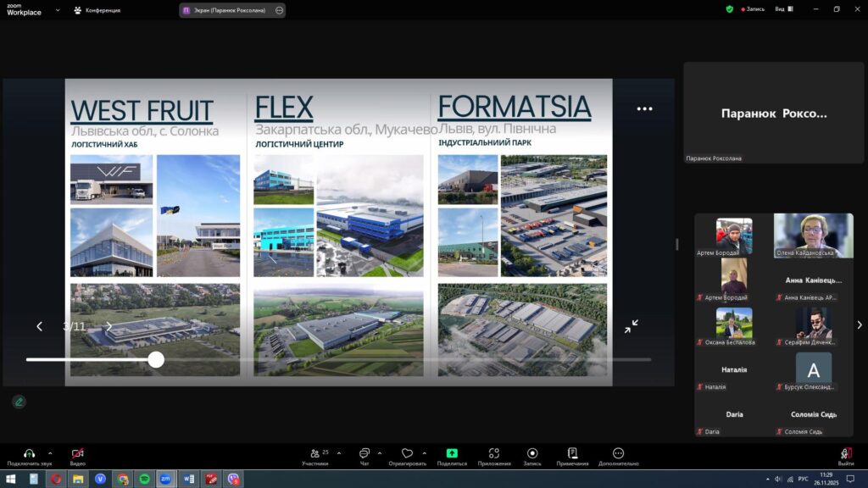Click the connect audio headphone icon

[x=29, y=454]
